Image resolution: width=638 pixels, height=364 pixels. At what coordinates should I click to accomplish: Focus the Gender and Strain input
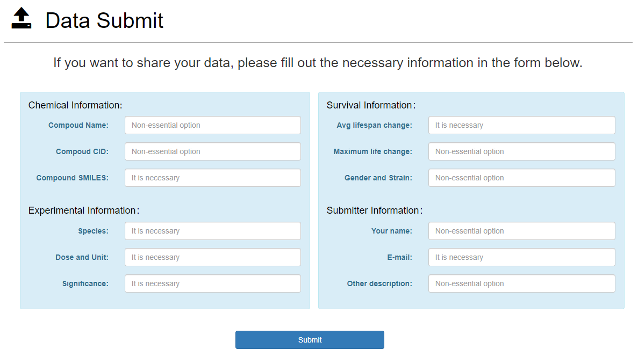521,178
